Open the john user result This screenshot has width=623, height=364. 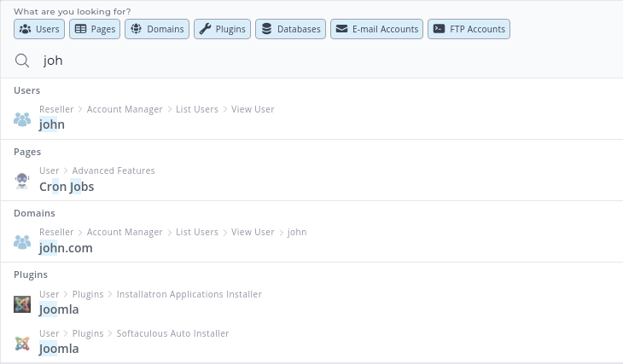point(52,124)
